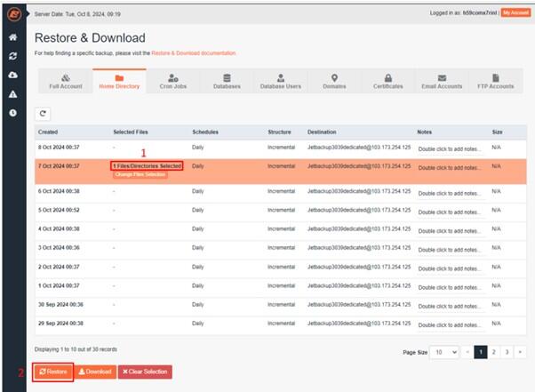Go to page 1 of records

481,352
